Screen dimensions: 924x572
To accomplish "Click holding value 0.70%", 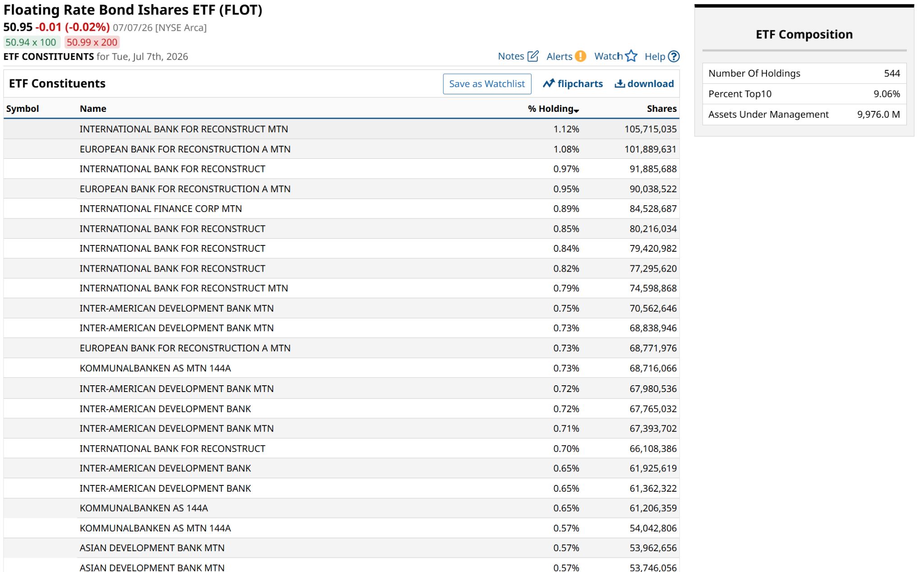I will click(566, 448).
